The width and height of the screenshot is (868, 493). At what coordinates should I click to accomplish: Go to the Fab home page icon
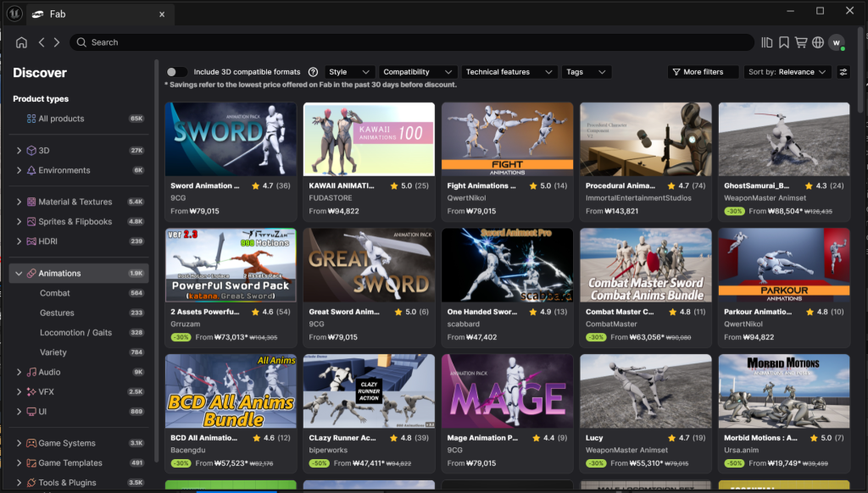(x=21, y=42)
